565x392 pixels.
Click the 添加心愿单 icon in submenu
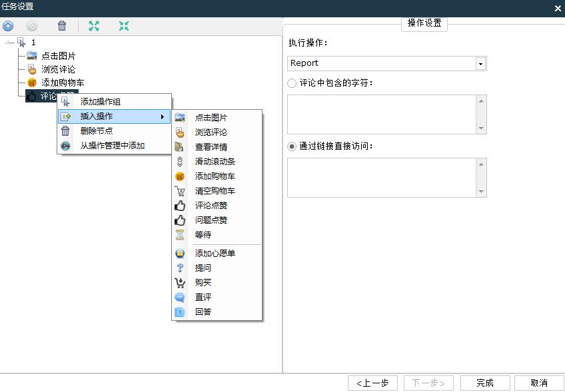point(180,254)
